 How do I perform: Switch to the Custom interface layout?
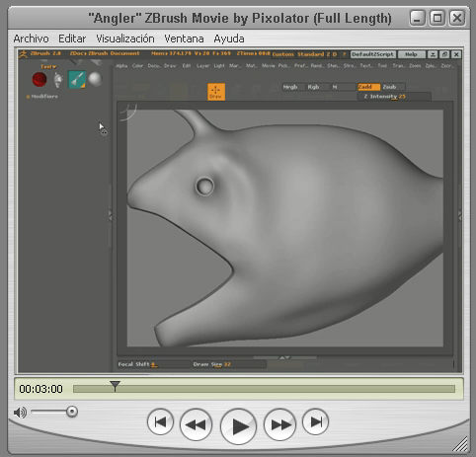[x=282, y=54]
